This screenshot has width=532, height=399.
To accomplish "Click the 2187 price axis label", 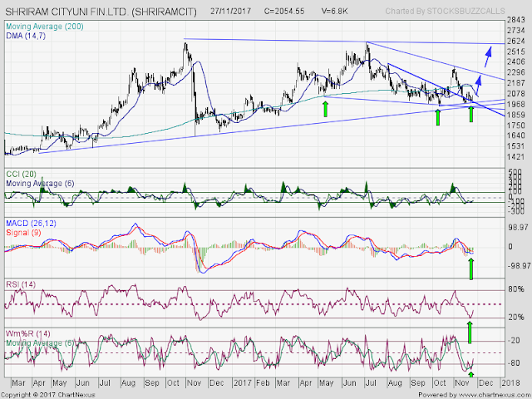I will tap(516, 83).
